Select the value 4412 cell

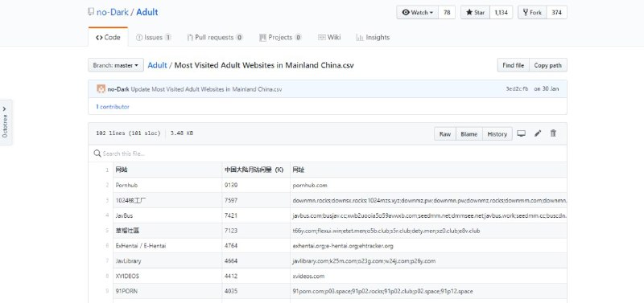[x=256, y=276]
